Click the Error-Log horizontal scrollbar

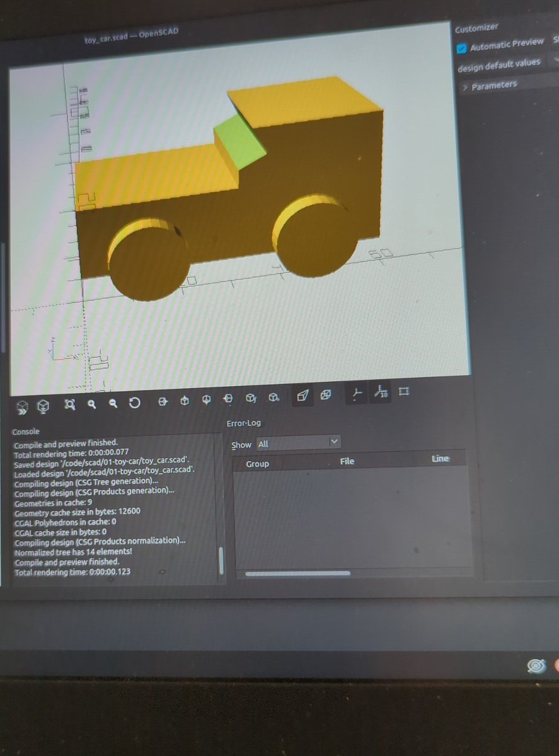(297, 573)
